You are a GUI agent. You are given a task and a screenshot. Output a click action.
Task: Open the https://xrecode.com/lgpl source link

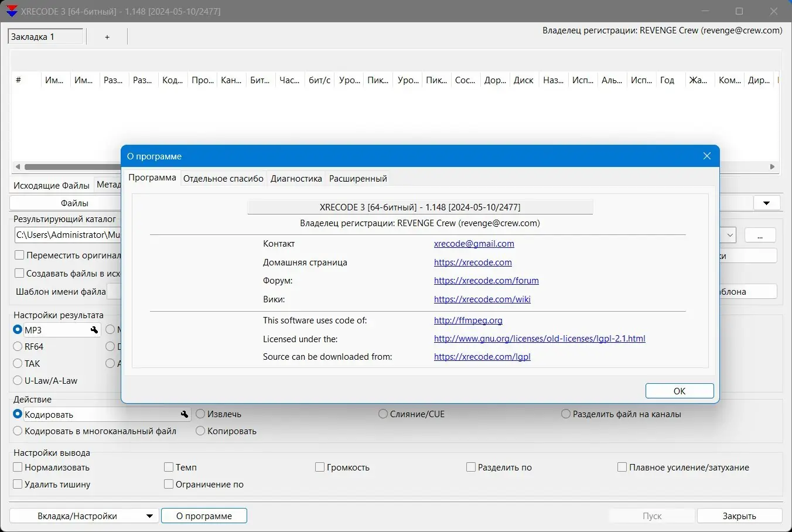click(482, 357)
